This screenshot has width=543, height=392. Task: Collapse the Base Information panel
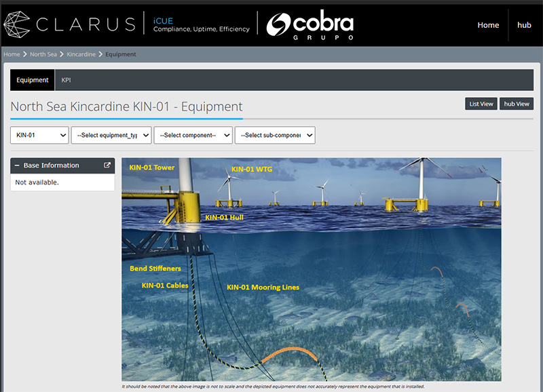pos(17,165)
